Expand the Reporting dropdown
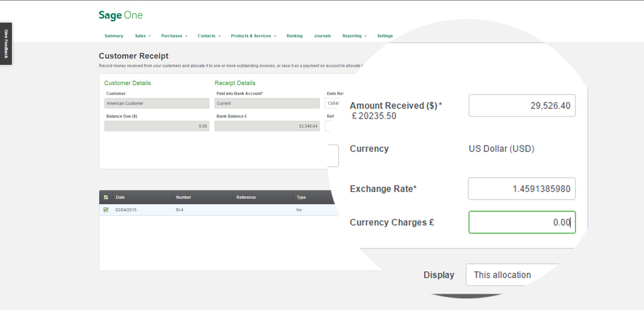 point(354,36)
